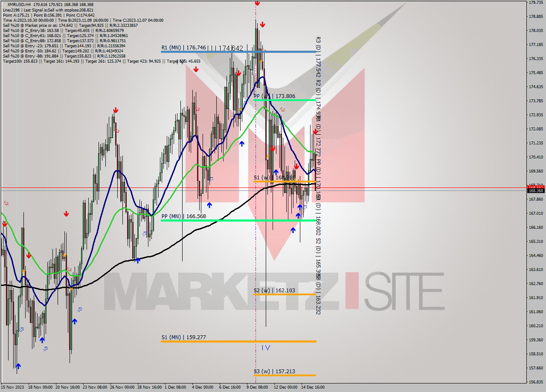
Task: Click 169.560 on the price axis
Action: tap(536, 171)
